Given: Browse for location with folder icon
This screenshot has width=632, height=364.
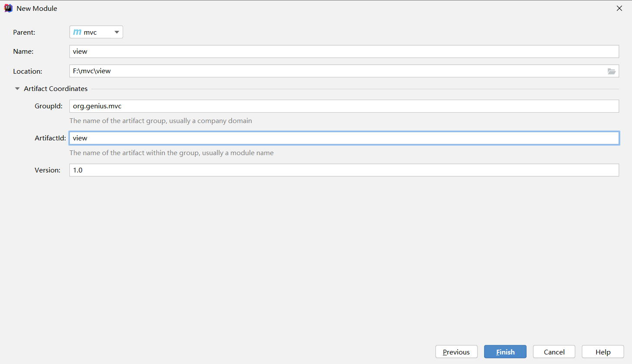Looking at the screenshot, I should click(x=612, y=71).
